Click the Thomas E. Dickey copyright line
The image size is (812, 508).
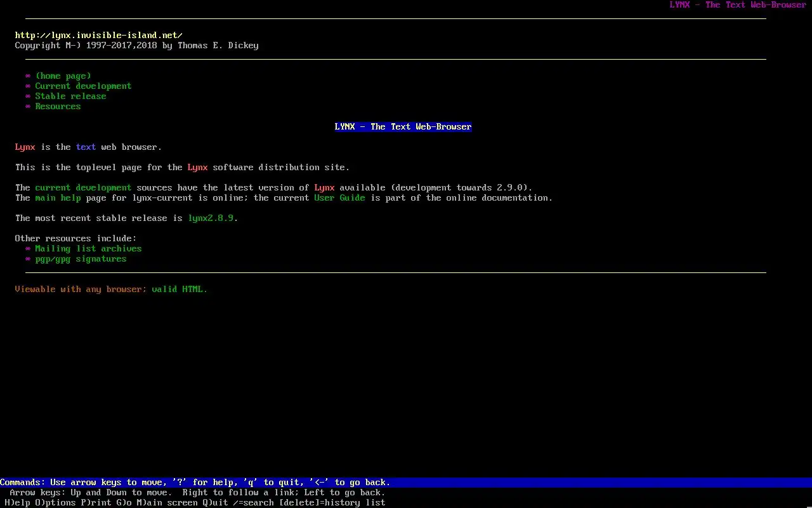click(x=136, y=46)
